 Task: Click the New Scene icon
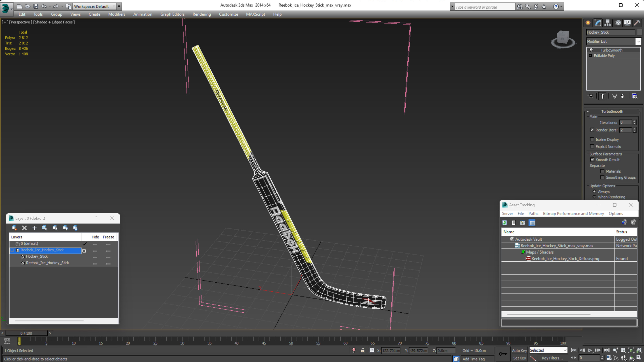click(19, 6)
